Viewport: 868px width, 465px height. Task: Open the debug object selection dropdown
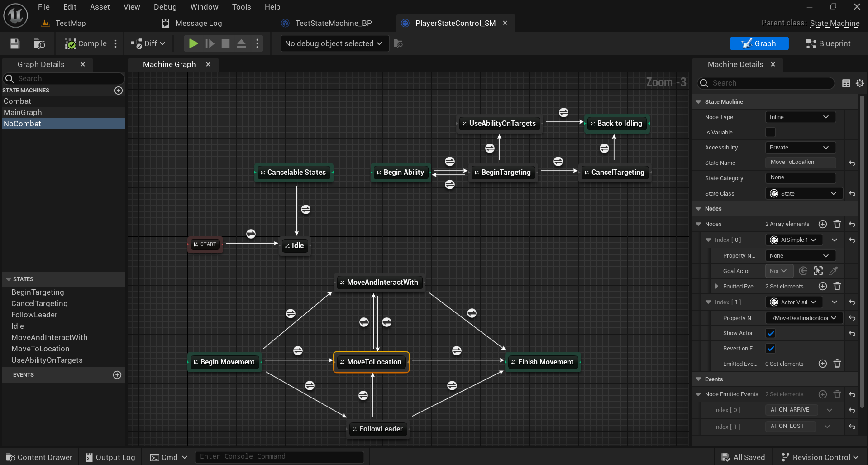pos(334,43)
